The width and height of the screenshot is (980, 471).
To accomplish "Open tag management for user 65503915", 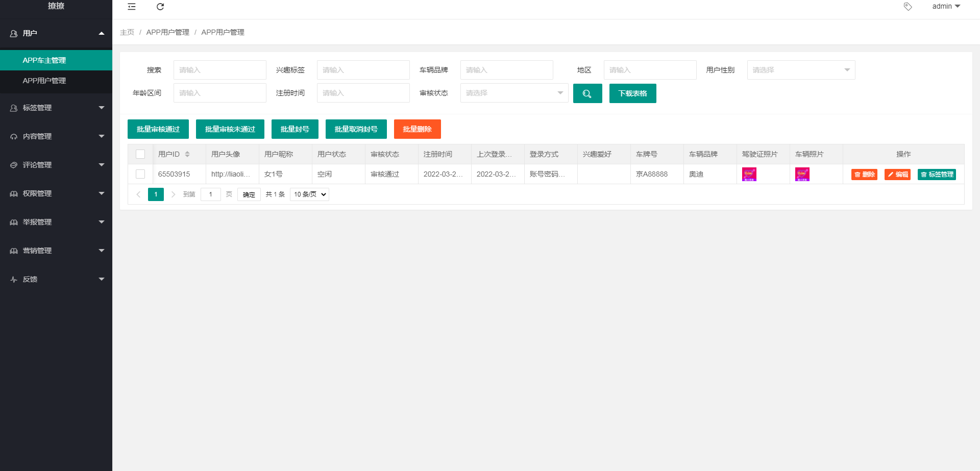I will (x=937, y=175).
